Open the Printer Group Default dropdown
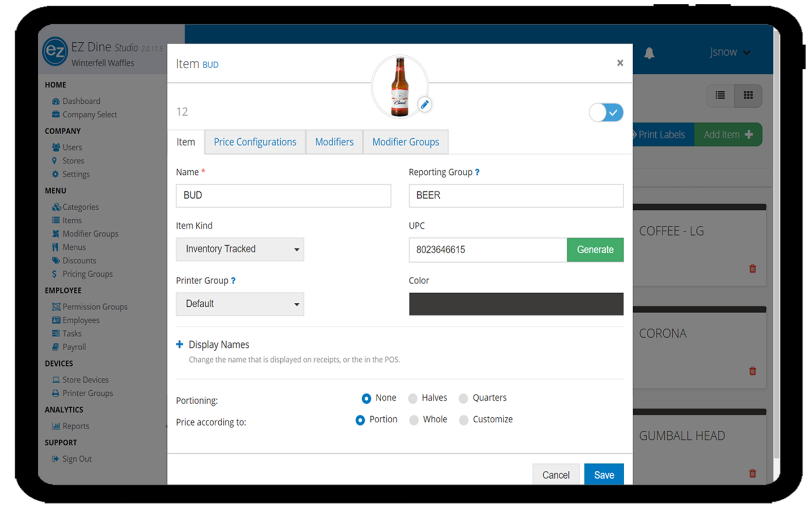This screenshot has height=508, width=812. click(x=240, y=304)
